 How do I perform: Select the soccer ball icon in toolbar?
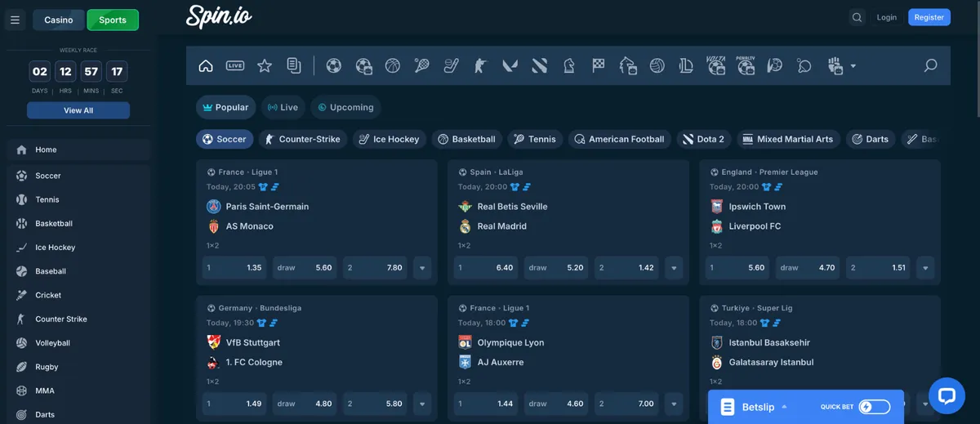point(333,65)
